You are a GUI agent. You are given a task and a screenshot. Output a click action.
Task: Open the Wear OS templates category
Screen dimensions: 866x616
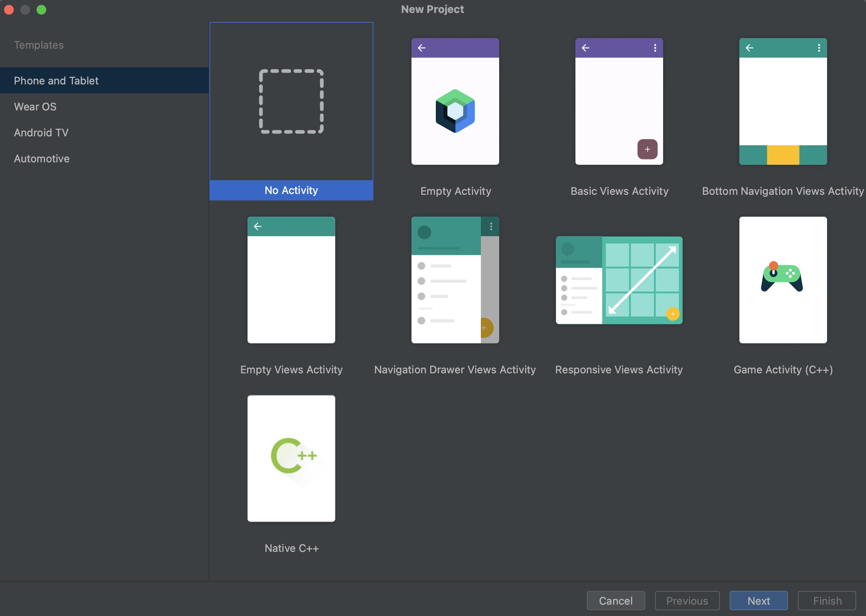[35, 107]
